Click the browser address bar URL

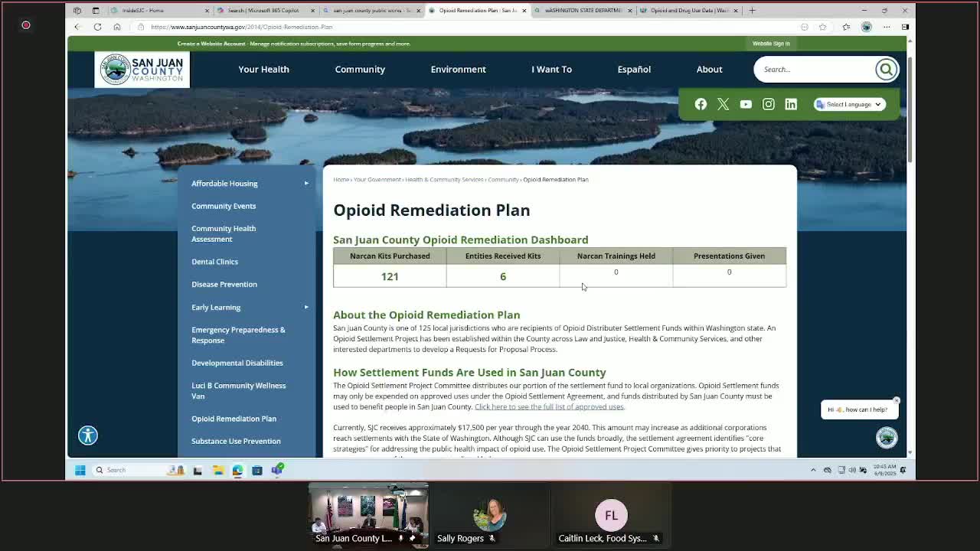(x=242, y=27)
